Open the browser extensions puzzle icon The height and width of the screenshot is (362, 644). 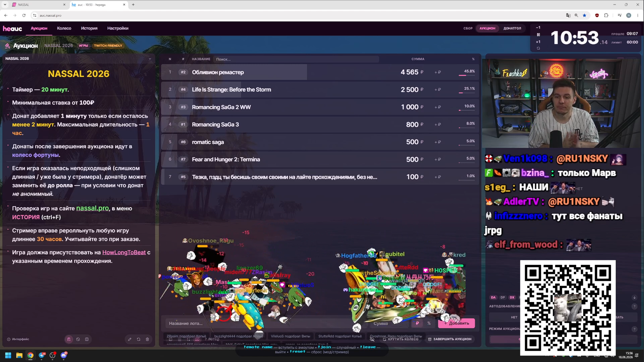(606, 15)
